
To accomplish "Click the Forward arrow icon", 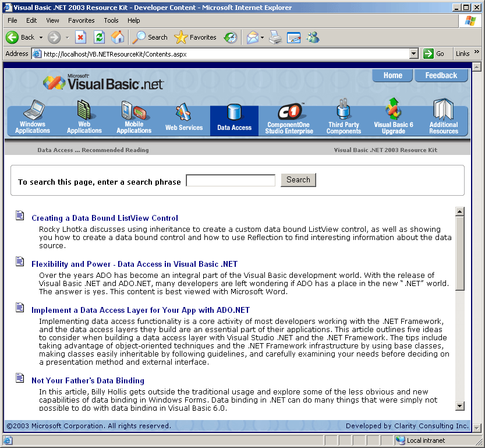I will click(54, 37).
